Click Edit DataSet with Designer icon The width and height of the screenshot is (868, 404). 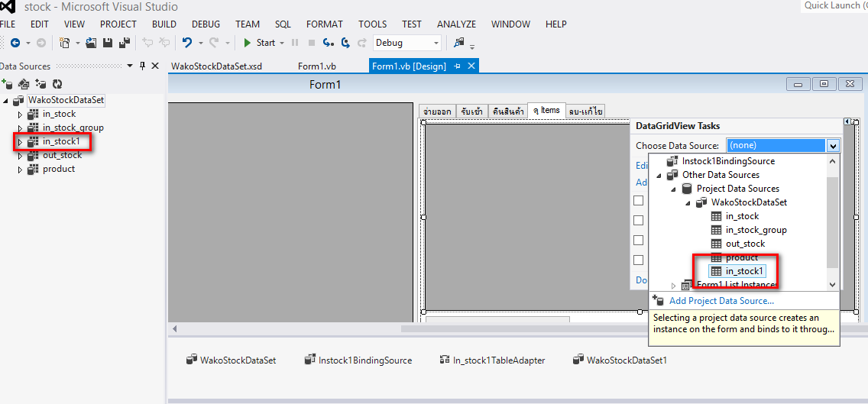(x=24, y=84)
